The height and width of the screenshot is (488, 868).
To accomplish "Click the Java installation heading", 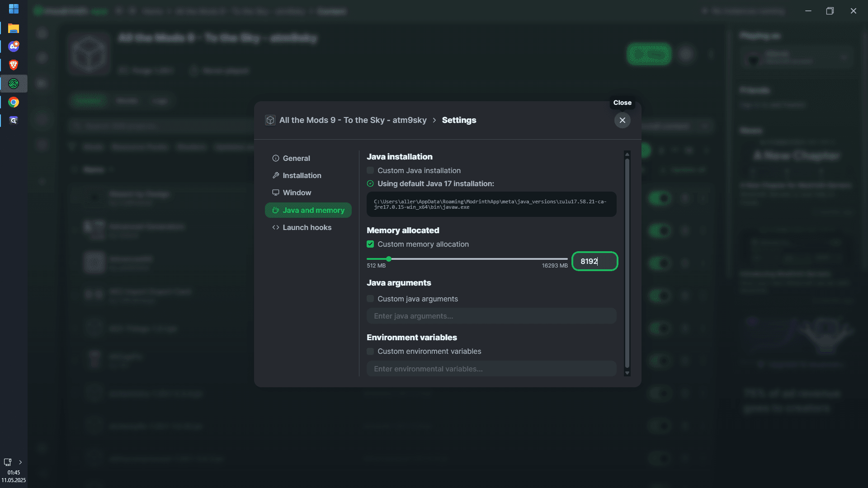I will click(400, 157).
